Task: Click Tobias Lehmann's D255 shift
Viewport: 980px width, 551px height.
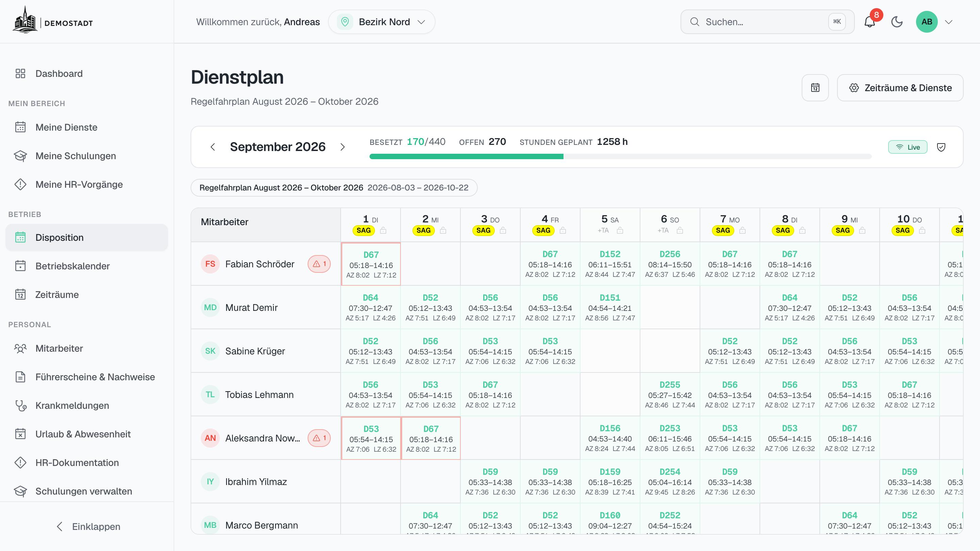Action: pos(670,394)
